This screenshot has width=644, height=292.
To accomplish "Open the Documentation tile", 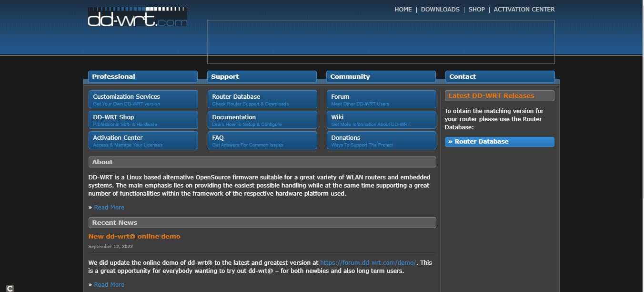I will 262,120.
